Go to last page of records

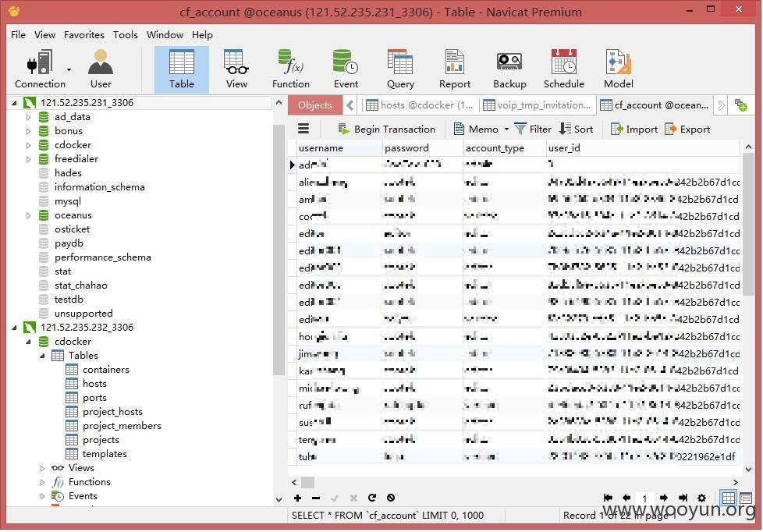pos(683,498)
